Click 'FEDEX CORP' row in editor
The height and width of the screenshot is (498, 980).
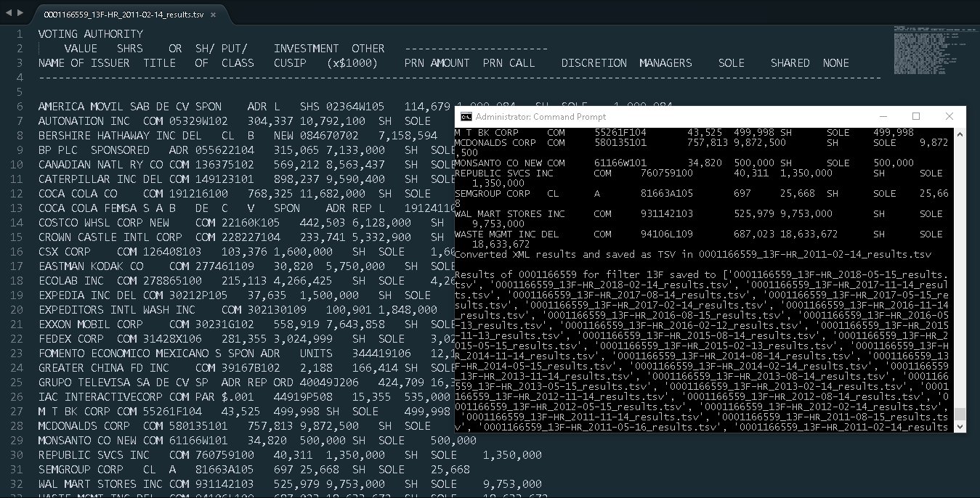pyautogui.click(x=71, y=339)
